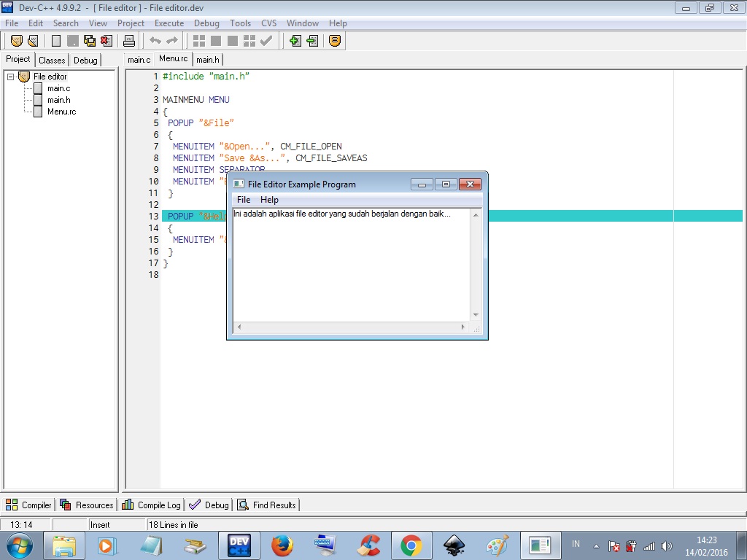The height and width of the screenshot is (560, 747).
Task: Select the Menu.rc editor tab
Action: tap(174, 59)
